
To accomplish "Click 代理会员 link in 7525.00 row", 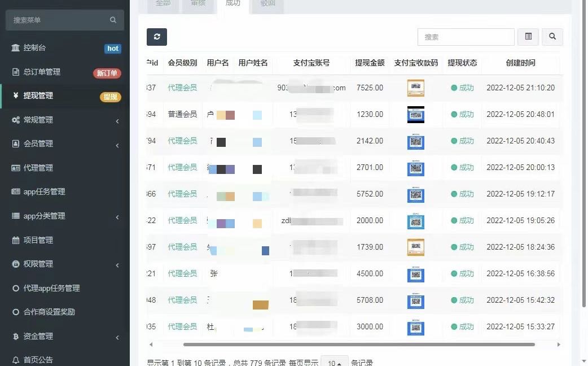I will coord(182,88).
